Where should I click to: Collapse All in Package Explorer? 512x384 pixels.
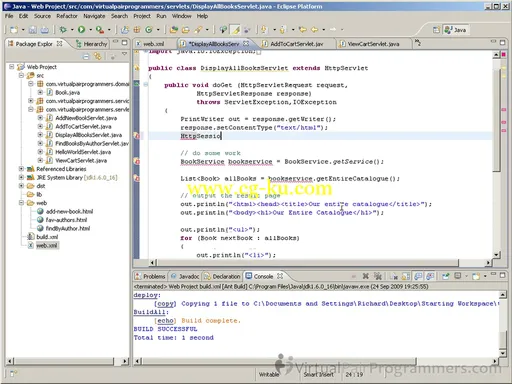click(x=86, y=57)
